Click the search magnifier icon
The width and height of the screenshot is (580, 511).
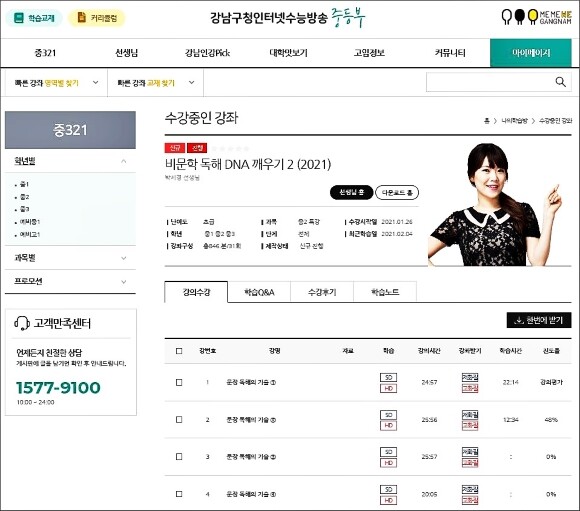[x=560, y=82]
